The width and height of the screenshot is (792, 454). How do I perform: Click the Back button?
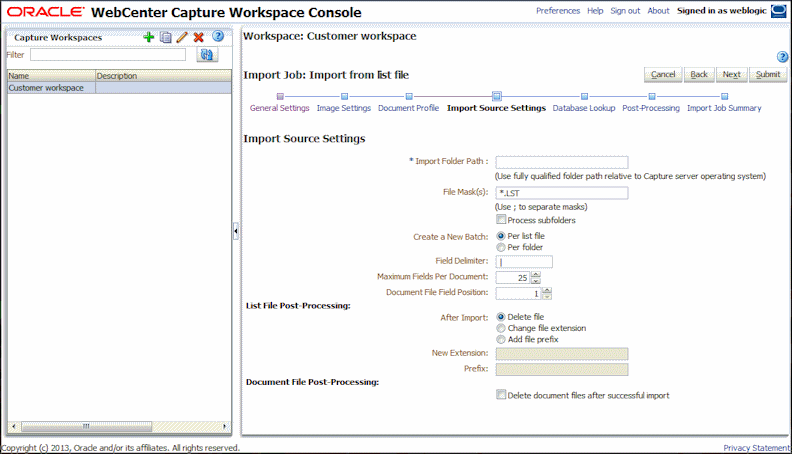pyautogui.click(x=699, y=74)
